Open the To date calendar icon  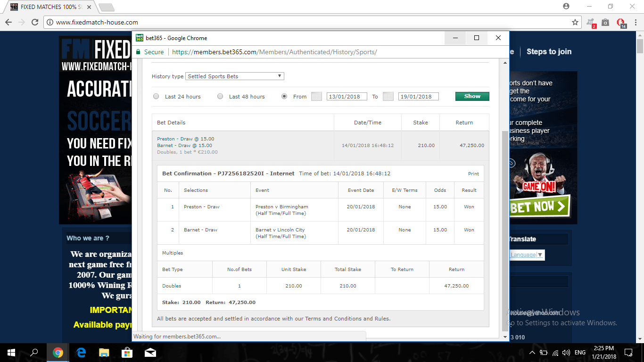click(x=388, y=97)
